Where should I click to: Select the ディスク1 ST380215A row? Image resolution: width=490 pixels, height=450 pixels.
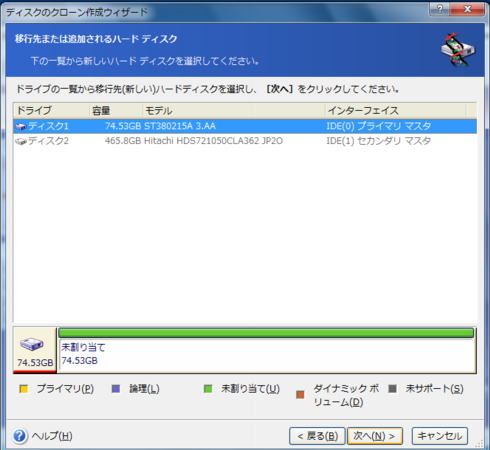coord(245,126)
